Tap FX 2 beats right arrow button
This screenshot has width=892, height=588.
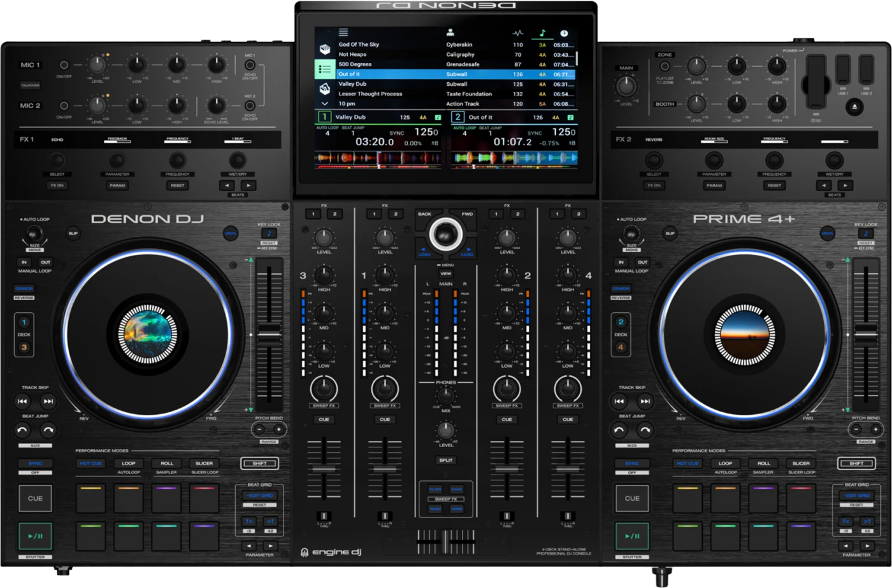(845, 185)
